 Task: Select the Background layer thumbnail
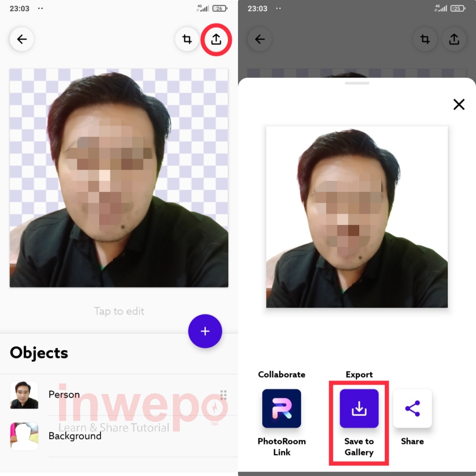click(24, 436)
